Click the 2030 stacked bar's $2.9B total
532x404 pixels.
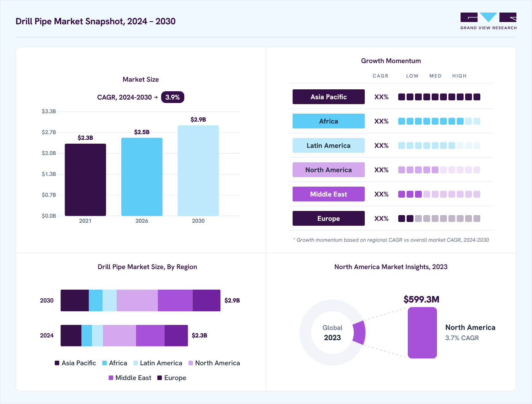click(232, 300)
